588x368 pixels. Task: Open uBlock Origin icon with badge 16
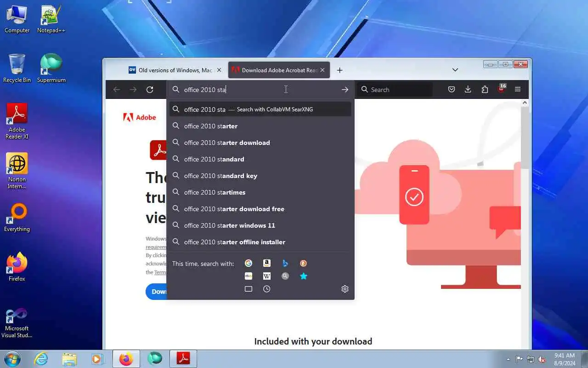pos(501,89)
